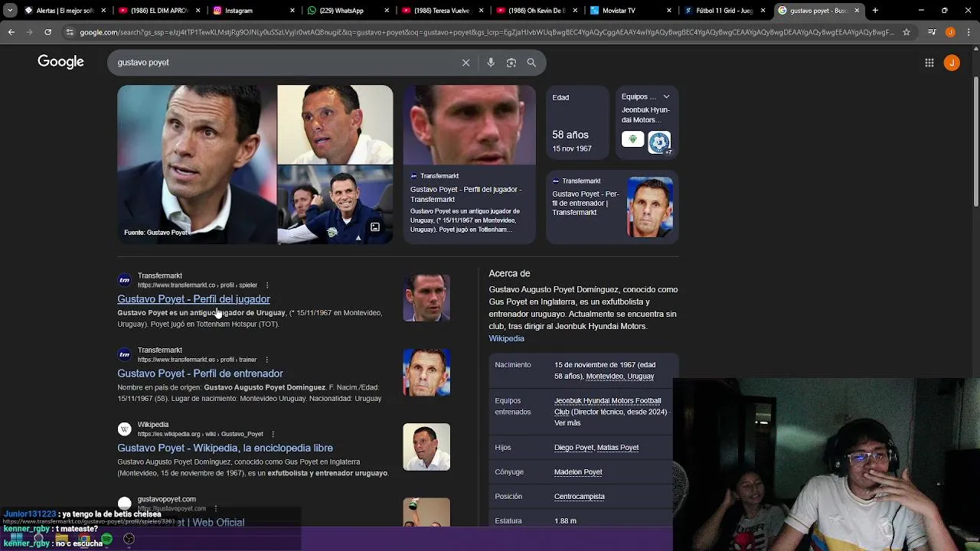This screenshot has width=980, height=551.
Task: Open the Google apps grid
Action: pos(929,63)
